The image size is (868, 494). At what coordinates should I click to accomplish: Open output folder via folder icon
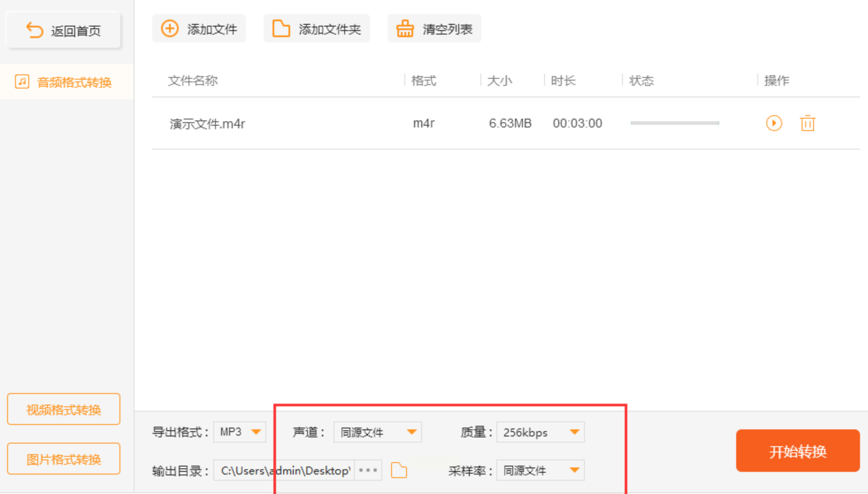tap(399, 470)
